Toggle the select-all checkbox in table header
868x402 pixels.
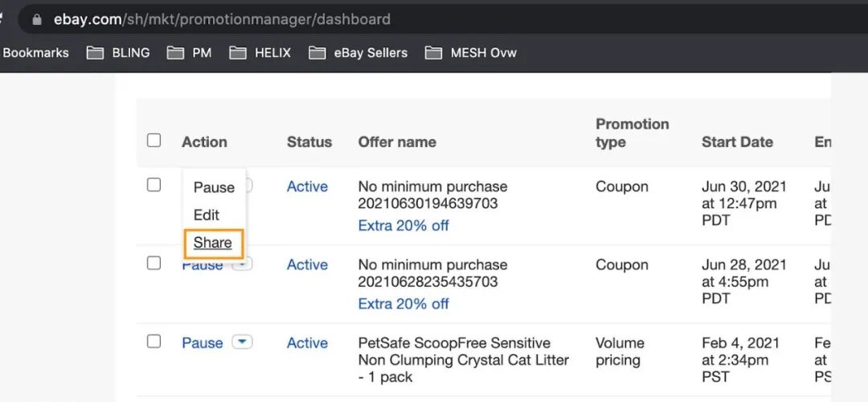[x=154, y=141]
